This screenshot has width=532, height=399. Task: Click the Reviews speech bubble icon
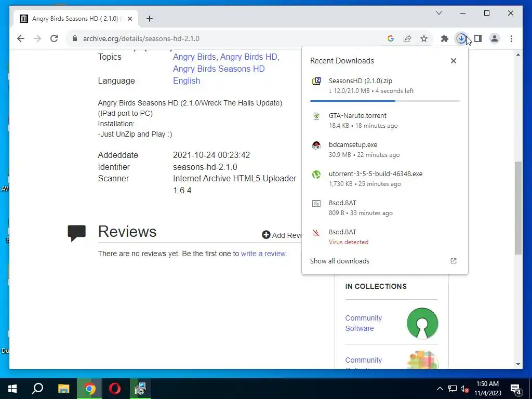77,233
